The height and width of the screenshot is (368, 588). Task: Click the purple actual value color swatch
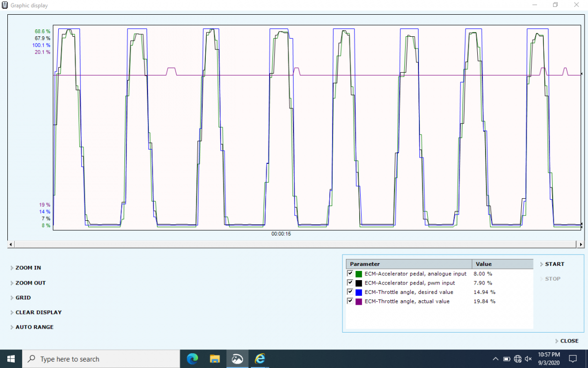(359, 301)
